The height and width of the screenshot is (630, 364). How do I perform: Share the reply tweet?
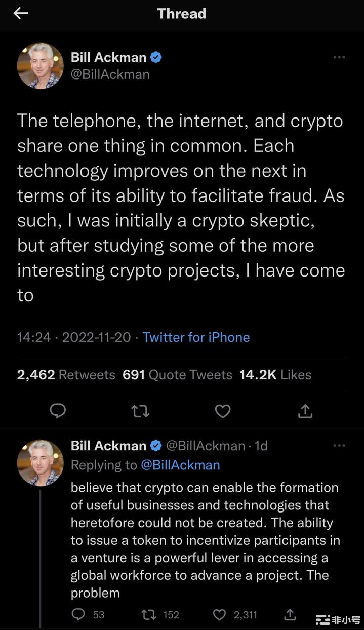[290, 614]
